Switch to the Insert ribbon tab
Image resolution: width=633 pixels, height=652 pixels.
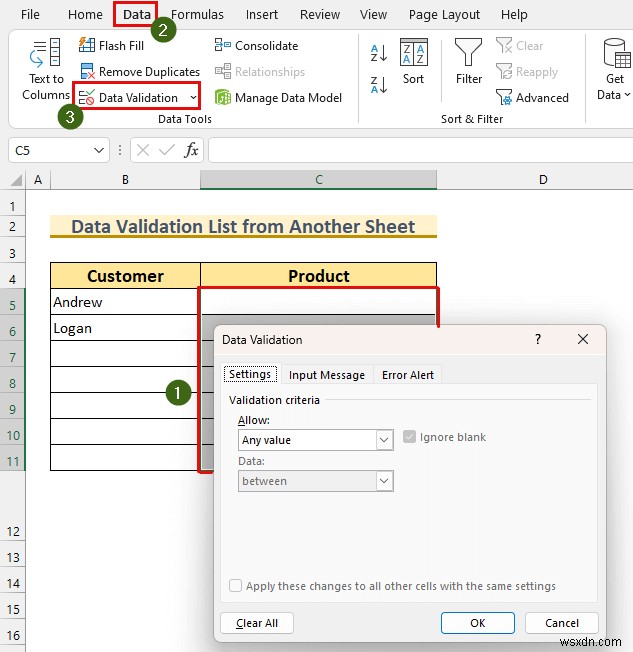point(262,15)
